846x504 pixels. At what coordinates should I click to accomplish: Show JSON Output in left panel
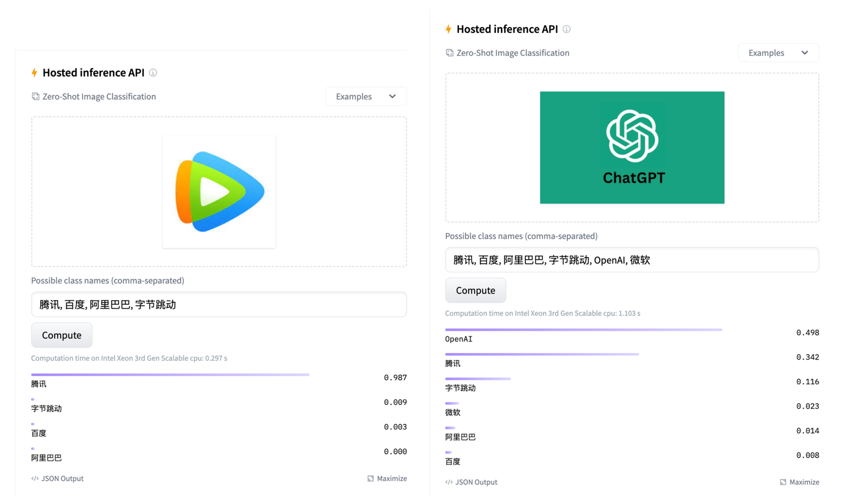click(x=58, y=479)
